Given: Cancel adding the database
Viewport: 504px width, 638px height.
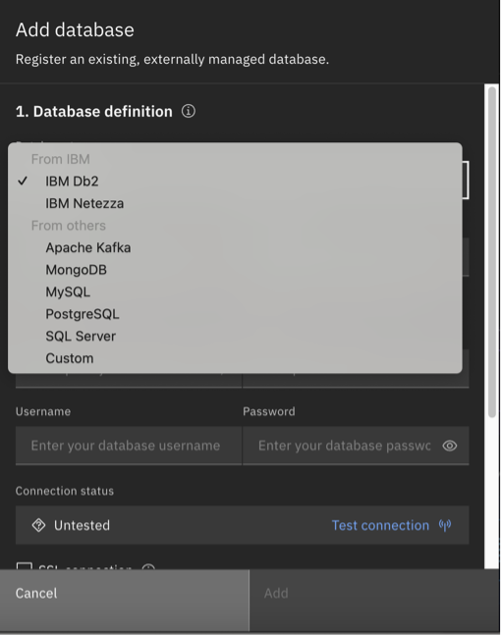Looking at the screenshot, I should click(124, 601).
